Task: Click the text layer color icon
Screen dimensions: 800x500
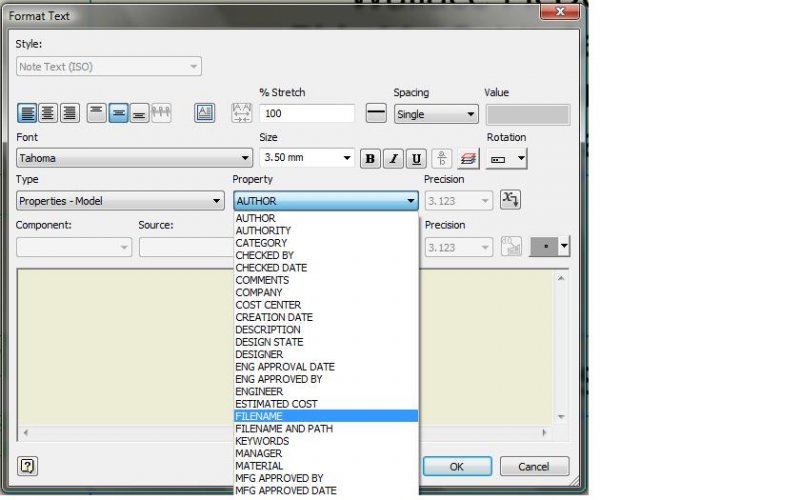Action: coord(468,159)
